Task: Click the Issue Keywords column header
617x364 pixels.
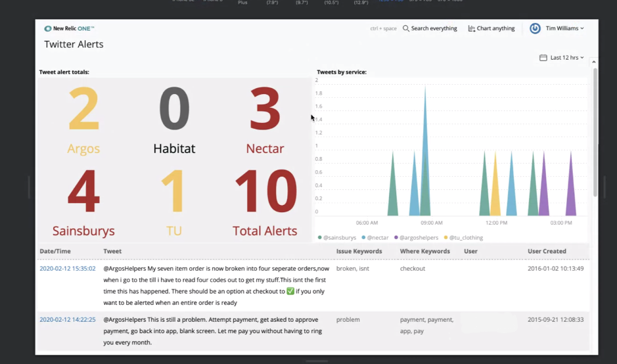Action: [359, 251]
